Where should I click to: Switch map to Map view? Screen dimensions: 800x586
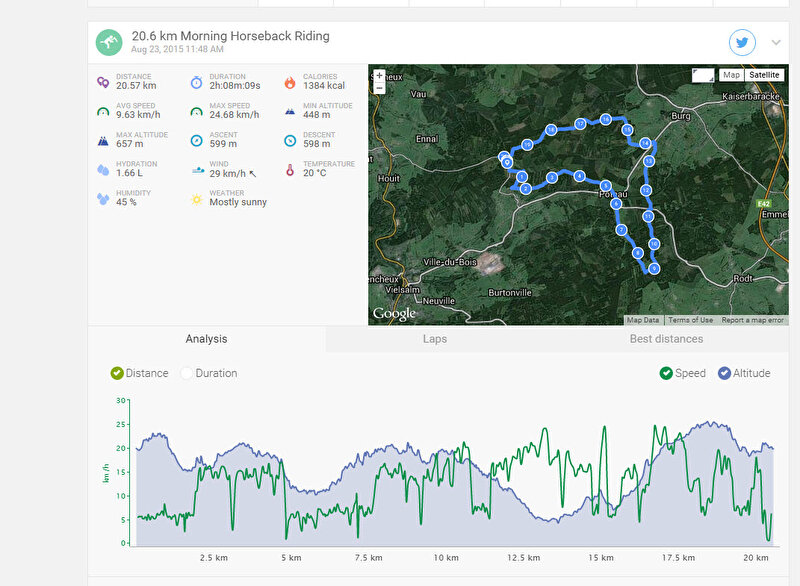731,75
